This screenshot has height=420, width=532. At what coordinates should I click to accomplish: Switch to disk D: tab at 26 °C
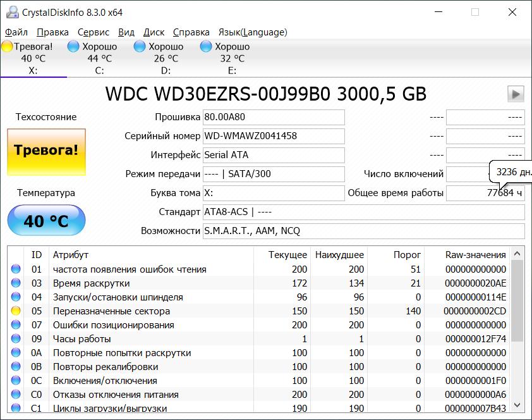(166, 58)
